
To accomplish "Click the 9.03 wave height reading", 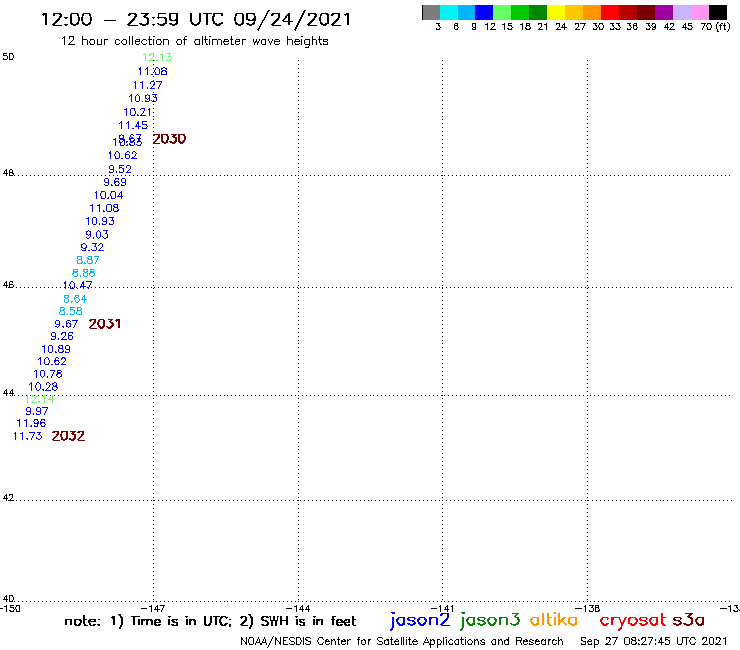I will click(97, 234).
